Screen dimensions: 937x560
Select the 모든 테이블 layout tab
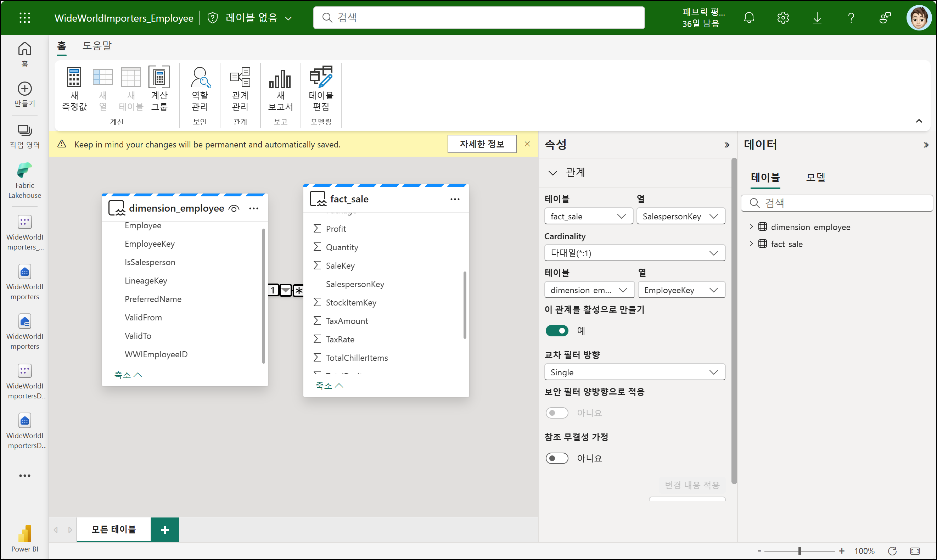[x=114, y=530]
